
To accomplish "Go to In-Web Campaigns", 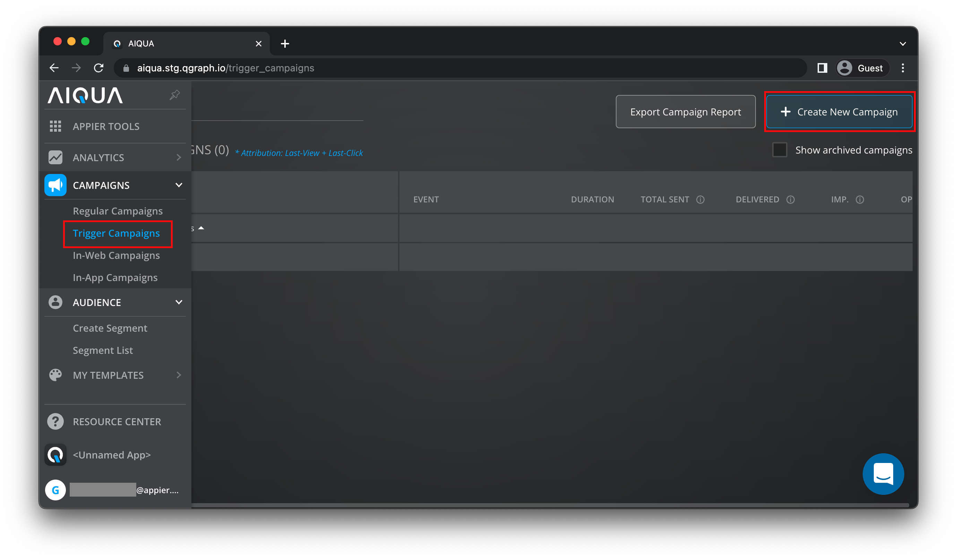I will coord(116,255).
